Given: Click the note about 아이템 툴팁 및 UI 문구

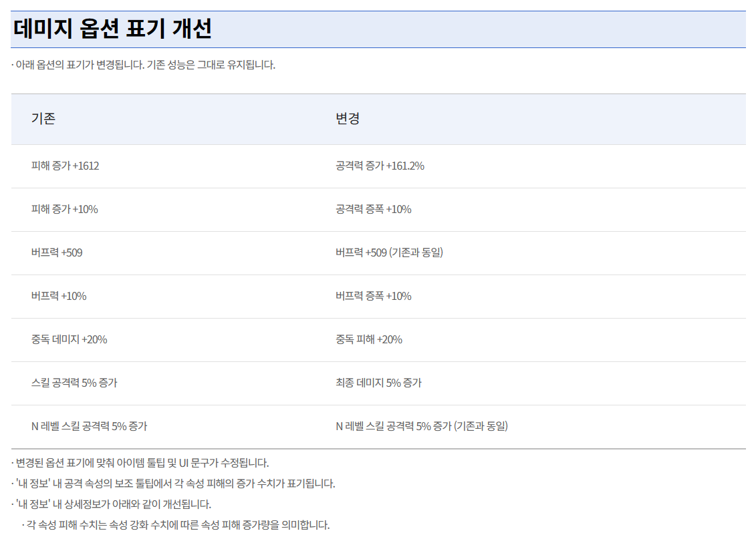Looking at the screenshot, I should click(142, 463).
